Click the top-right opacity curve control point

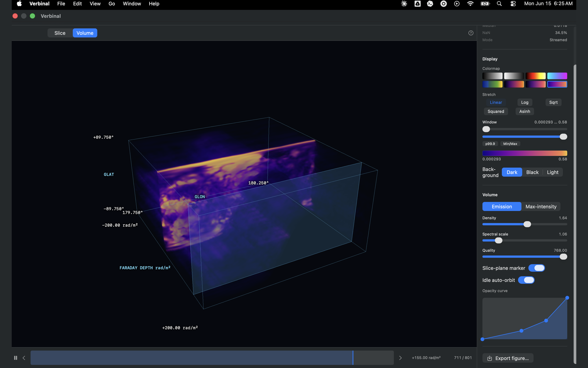[x=567, y=298]
